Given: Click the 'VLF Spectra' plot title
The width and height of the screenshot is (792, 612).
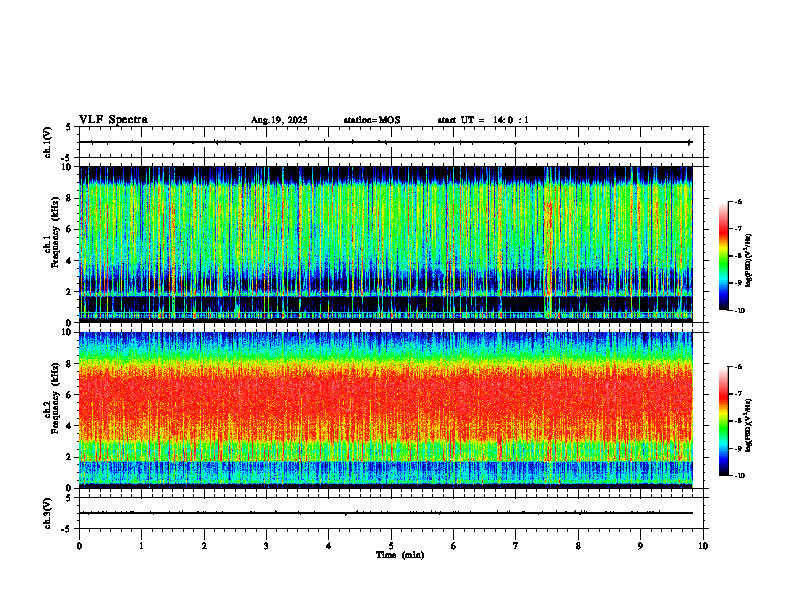Looking at the screenshot, I should 113,120.
